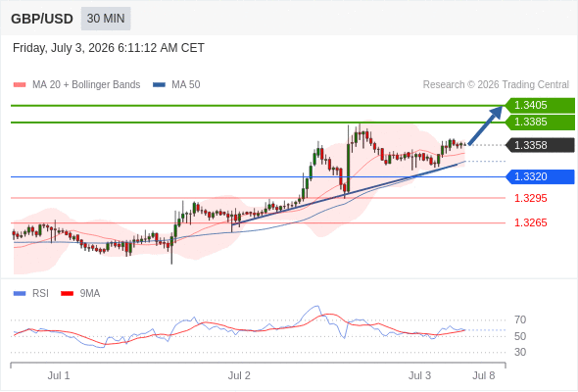Click the 30 MIN timeframe button
The height and width of the screenshot is (392, 578).
pyautogui.click(x=106, y=19)
